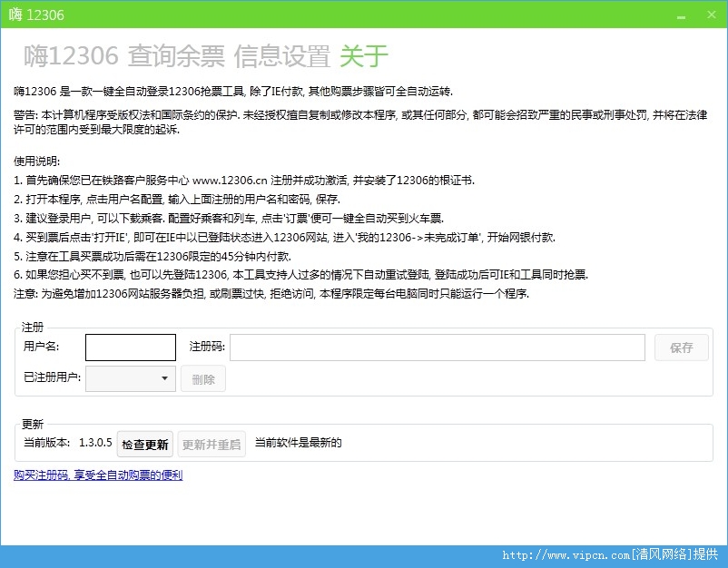Click inside the 用户名 input box
Image resolution: width=728 pixels, height=568 pixels.
tap(130, 347)
